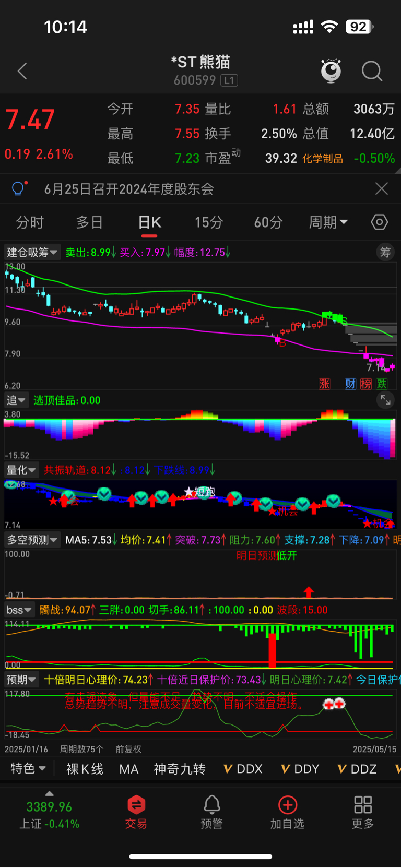Dismiss the shareholder meeting notice
The width and height of the screenshot is (401, 868).
click(382, 188)
